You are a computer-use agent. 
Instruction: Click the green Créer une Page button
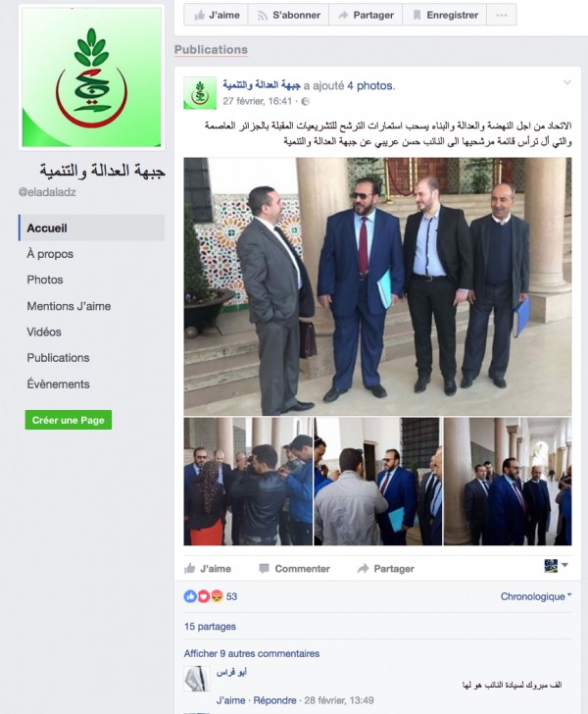click(x=69, y=420)
